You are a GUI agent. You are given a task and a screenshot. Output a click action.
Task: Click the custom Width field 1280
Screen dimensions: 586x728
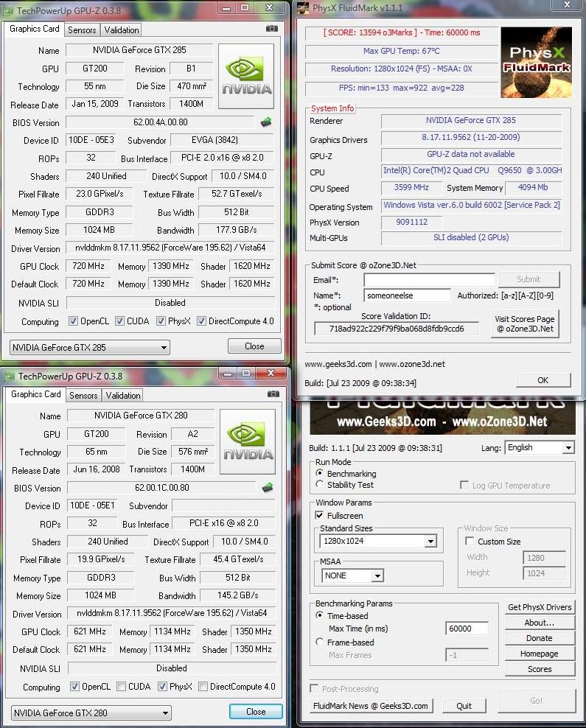tap(544, 558)
